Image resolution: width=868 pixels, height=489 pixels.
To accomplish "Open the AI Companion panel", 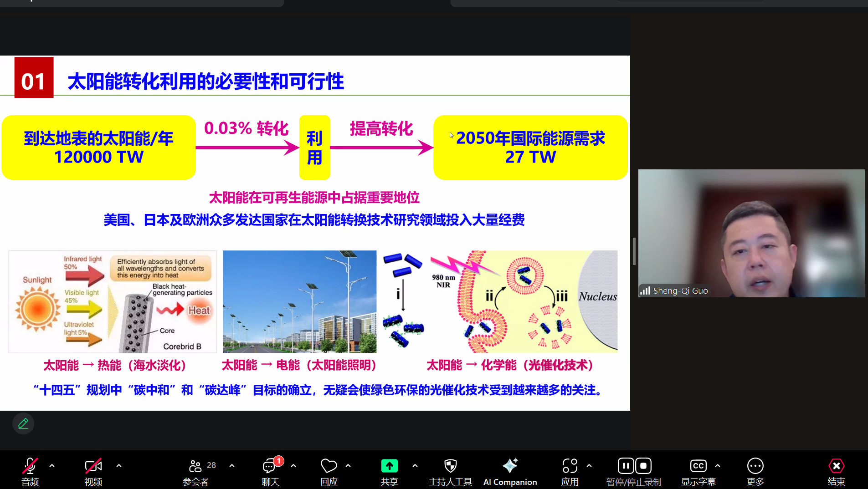I will 509,469.
